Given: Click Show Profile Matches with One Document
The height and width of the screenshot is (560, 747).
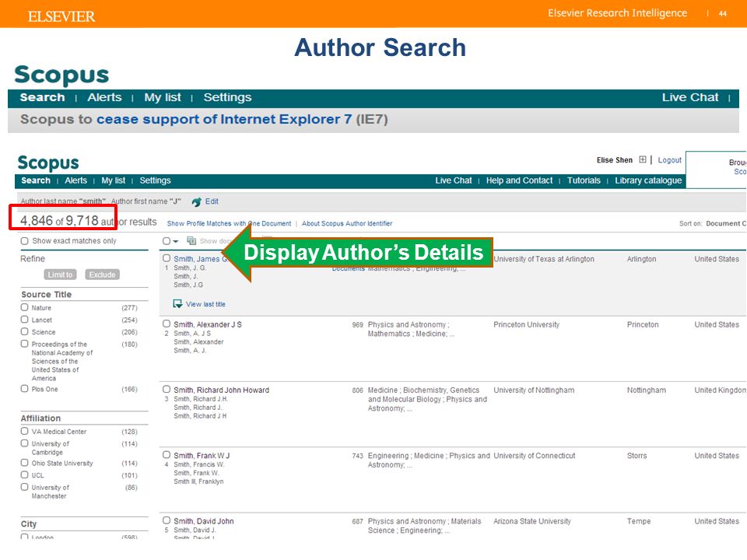Looking at the screenshot, I should click(x=229, y=223).
